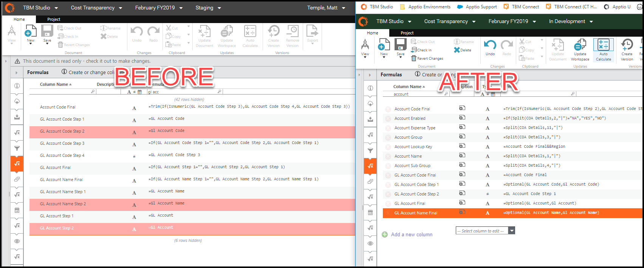Open the cloud upload step in AFTER sidebar
Viewport: 644px width, 268px height.
370,104
